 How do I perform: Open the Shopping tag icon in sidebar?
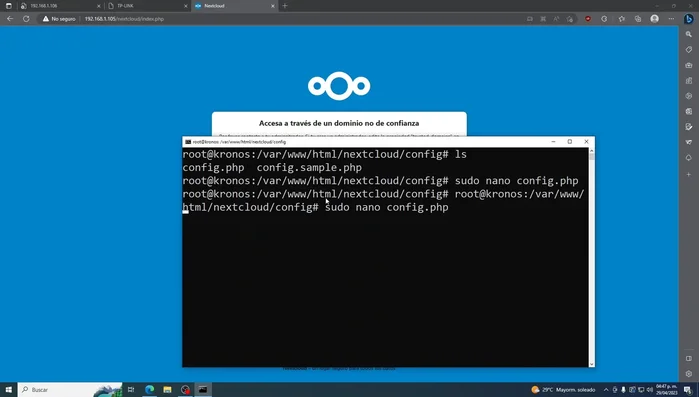coord(689,49)
